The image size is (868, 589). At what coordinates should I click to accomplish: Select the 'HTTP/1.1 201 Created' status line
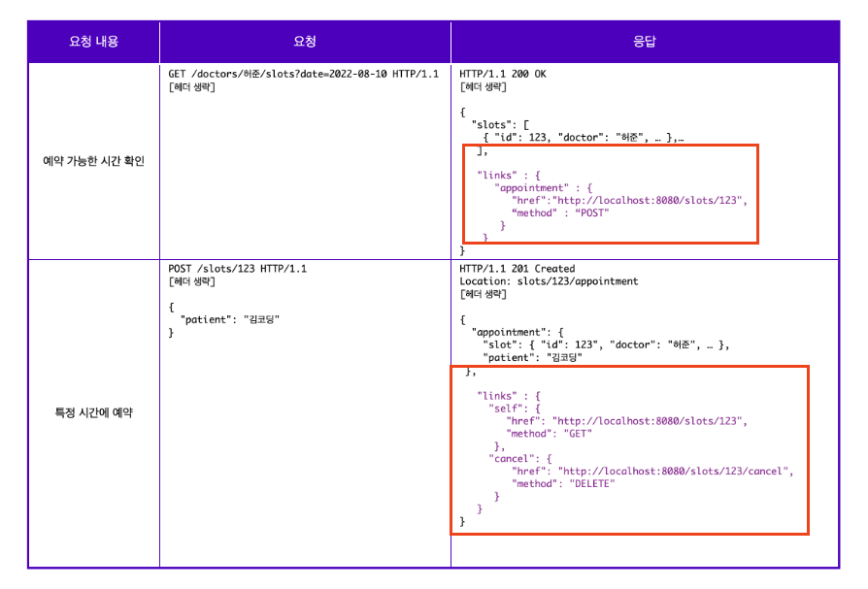click(517, 269)
